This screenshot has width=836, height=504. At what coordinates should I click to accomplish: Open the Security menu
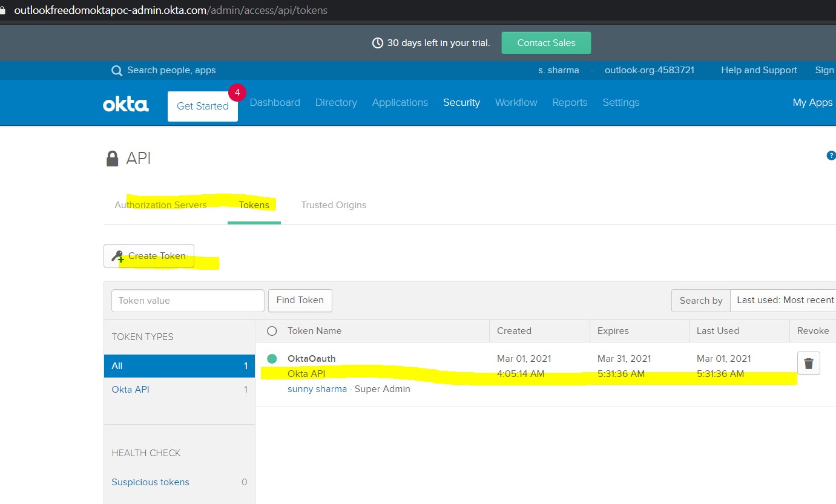coord(461,102)
